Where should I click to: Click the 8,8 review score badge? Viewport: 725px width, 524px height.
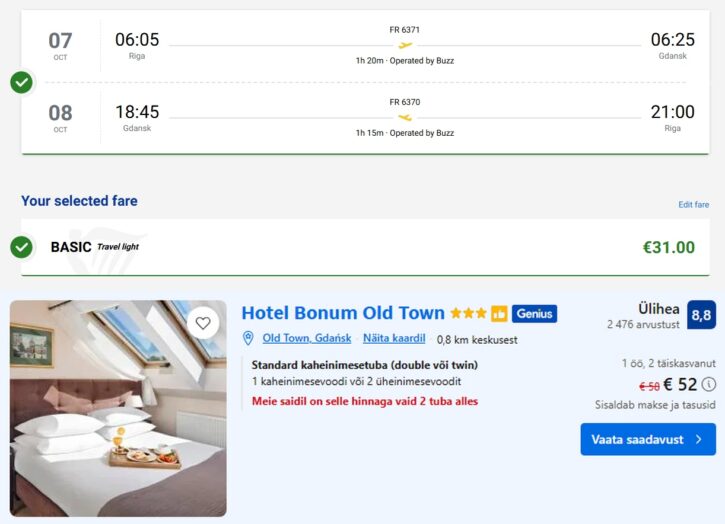click(x=701, y=315)
